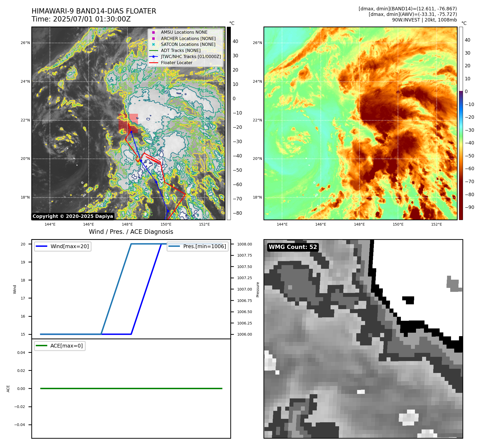The image size is (481, 448).
Task: Click the '90W.INVEST | 20kt, 1008mb' text
Action: point(424,20)
